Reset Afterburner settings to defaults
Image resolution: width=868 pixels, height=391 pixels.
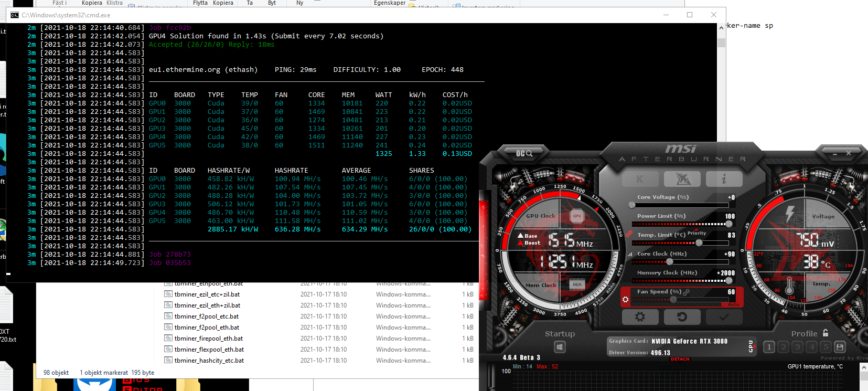[x=682, y=317]
